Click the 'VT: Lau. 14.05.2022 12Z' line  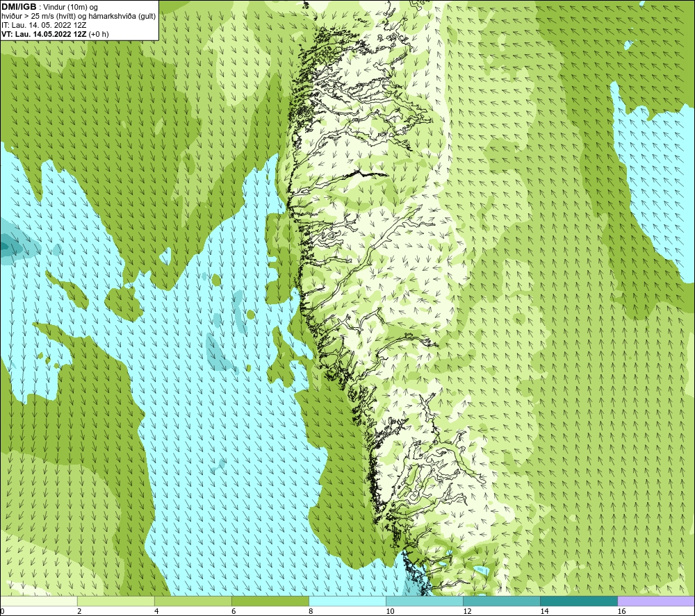click(x=55, y=34)
